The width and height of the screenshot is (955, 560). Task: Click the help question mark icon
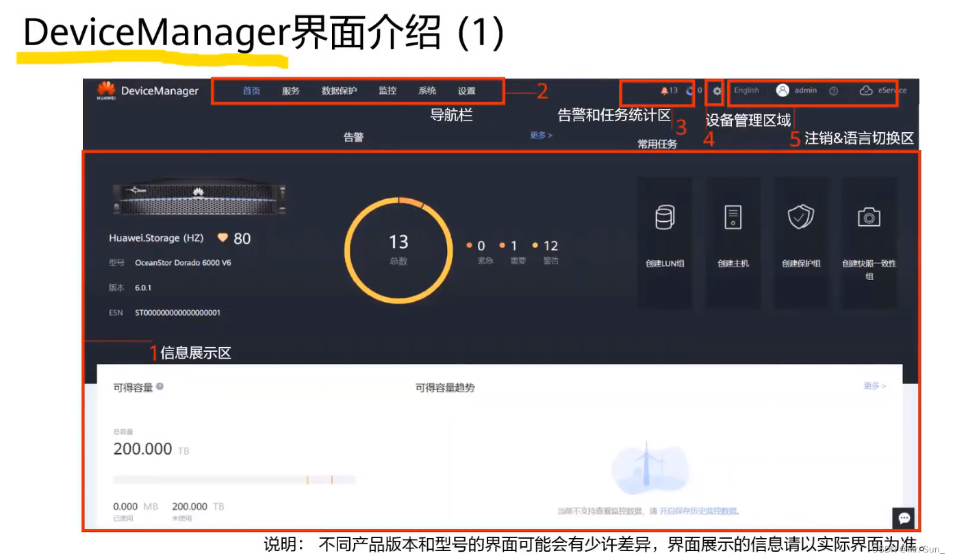833,91
